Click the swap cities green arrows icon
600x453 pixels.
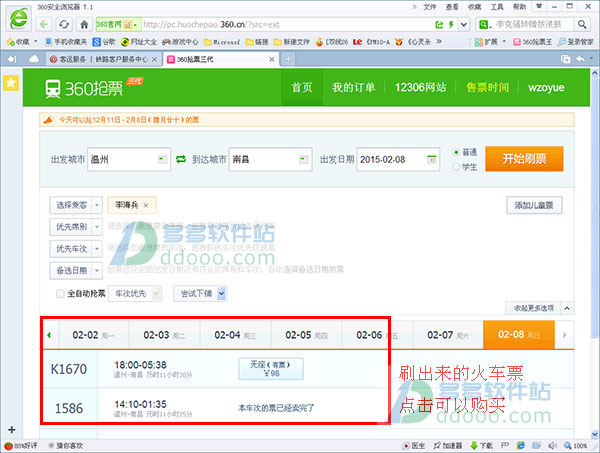click(181, 159)
